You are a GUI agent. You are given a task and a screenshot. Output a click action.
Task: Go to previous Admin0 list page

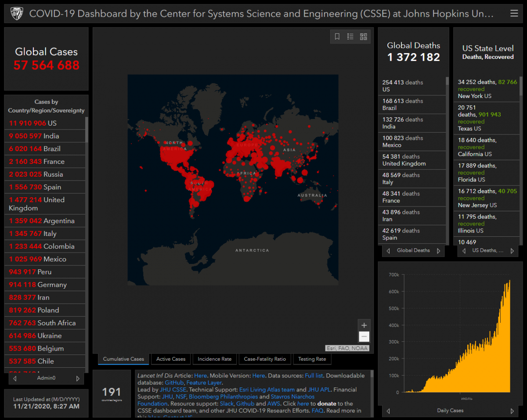(x=14, y=378)
